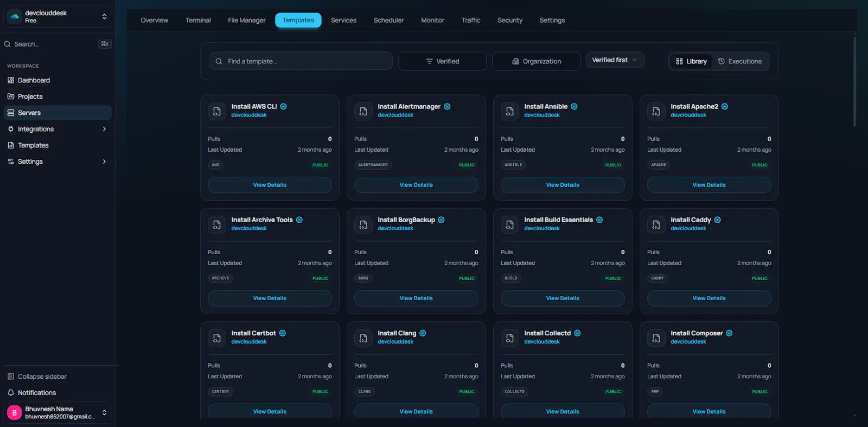Viewport: 868px width, 427px height.
Task: Click the Templates file icon in sidebar
Action: click(x=11, y=145)
